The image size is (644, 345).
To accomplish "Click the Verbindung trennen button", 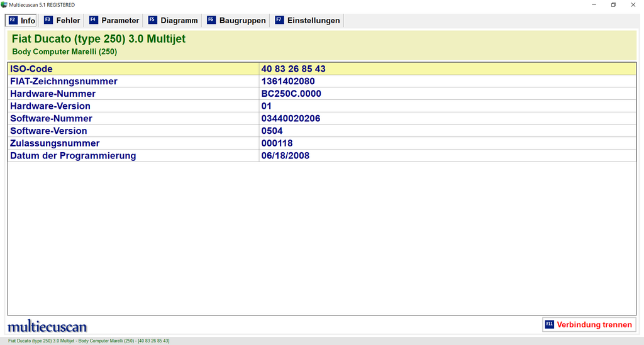I will click(589, 324).
